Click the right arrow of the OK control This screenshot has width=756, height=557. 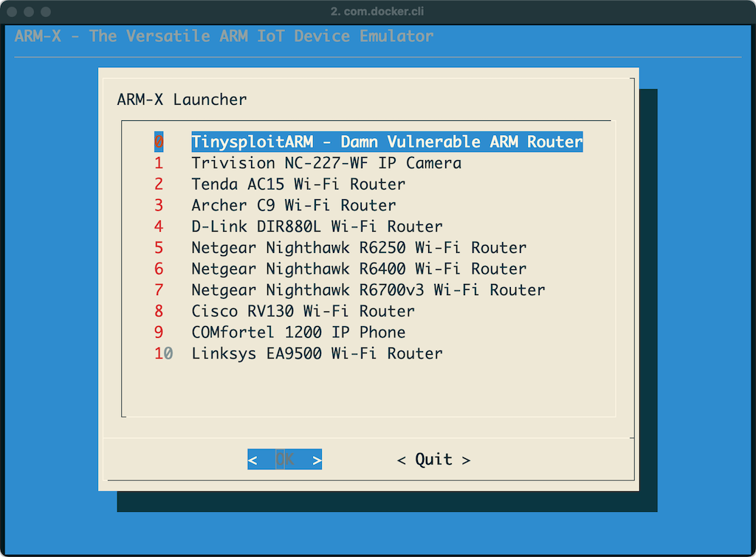click(316, 459)
